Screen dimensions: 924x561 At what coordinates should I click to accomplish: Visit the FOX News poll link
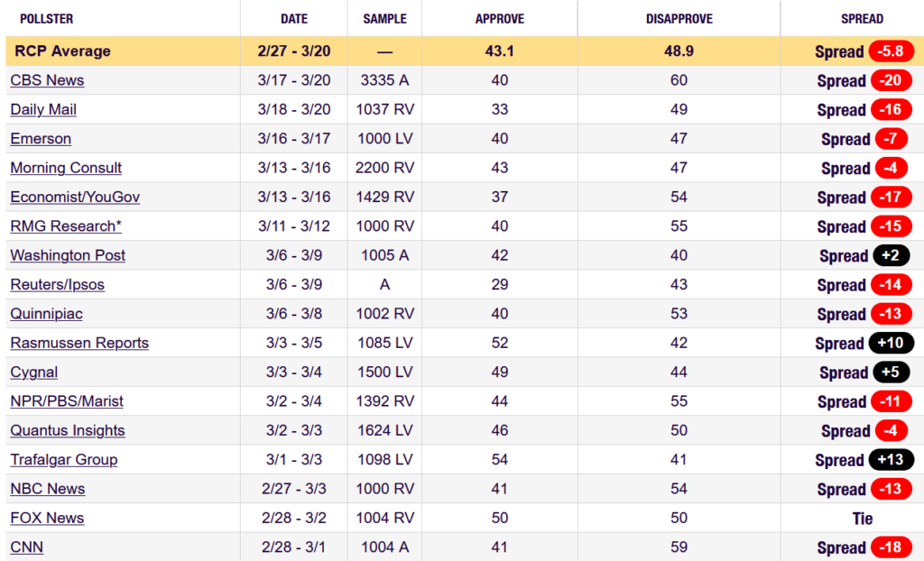(47, 518)
